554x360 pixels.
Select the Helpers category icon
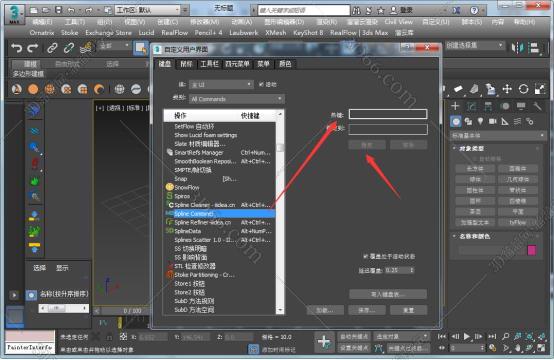click(x=505, y=122)
